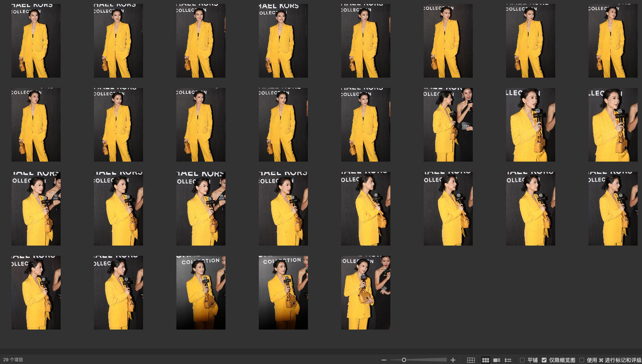This screenshot has height=364, width=642.
Task: Select the first thumbnail in the bottom row
Action: pyautogui.click(x=36, y=293)
